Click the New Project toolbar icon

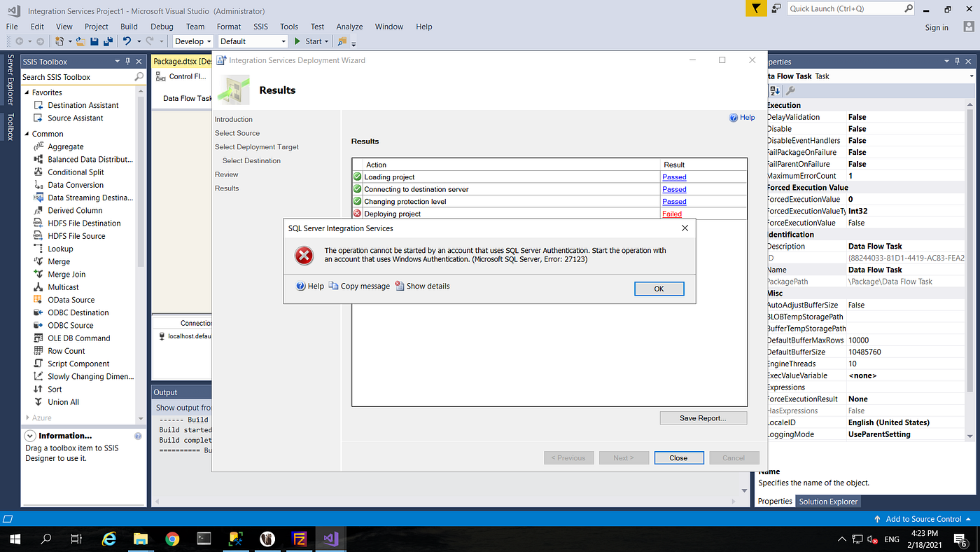point(60,41)
